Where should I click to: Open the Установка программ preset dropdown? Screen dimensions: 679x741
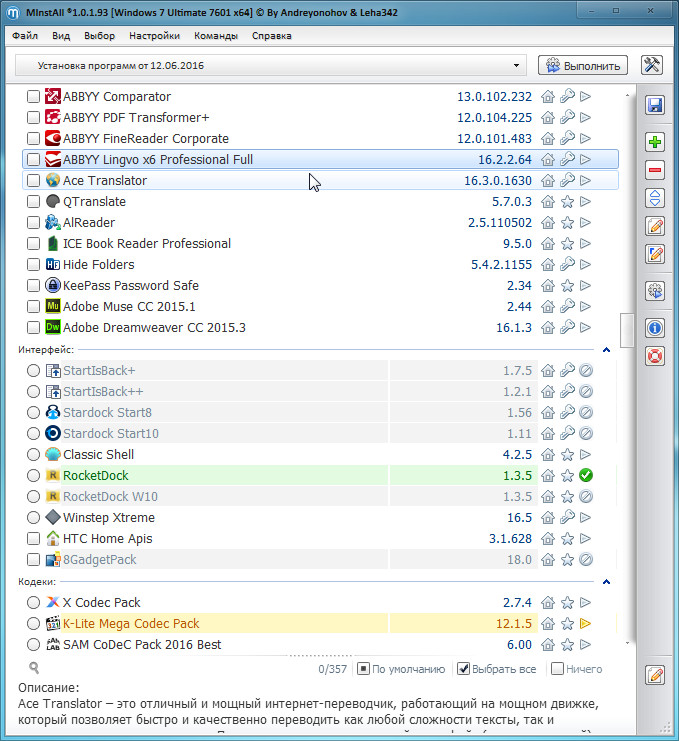271,65
